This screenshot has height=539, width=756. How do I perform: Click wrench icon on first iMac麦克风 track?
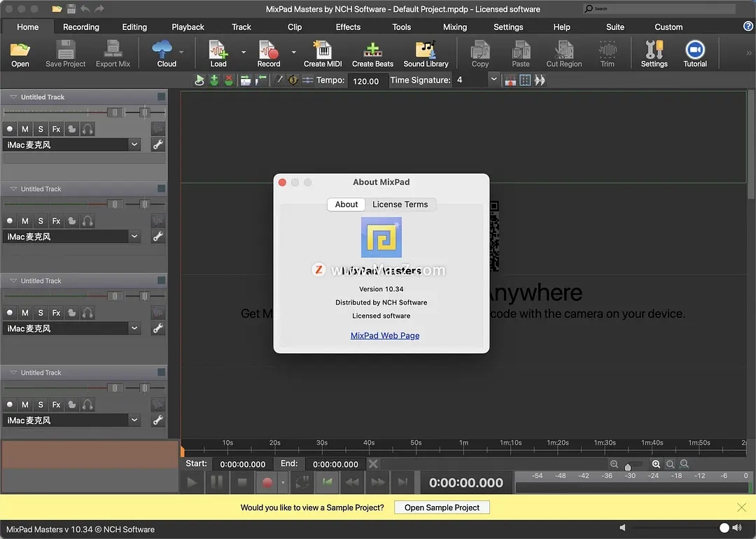click(157, 145)
